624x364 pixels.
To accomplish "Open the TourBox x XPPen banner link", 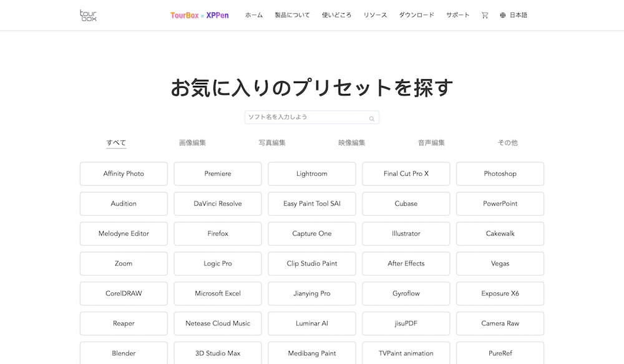I will 200,16.
